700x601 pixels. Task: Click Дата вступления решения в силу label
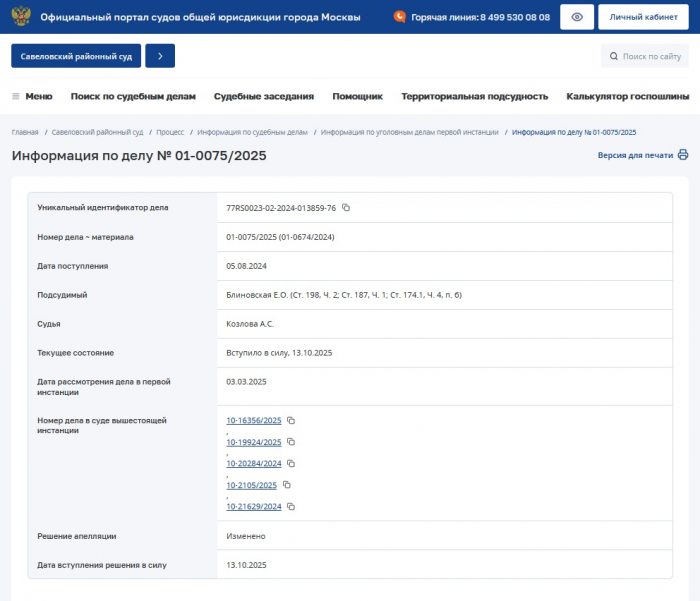click(102, 565)
